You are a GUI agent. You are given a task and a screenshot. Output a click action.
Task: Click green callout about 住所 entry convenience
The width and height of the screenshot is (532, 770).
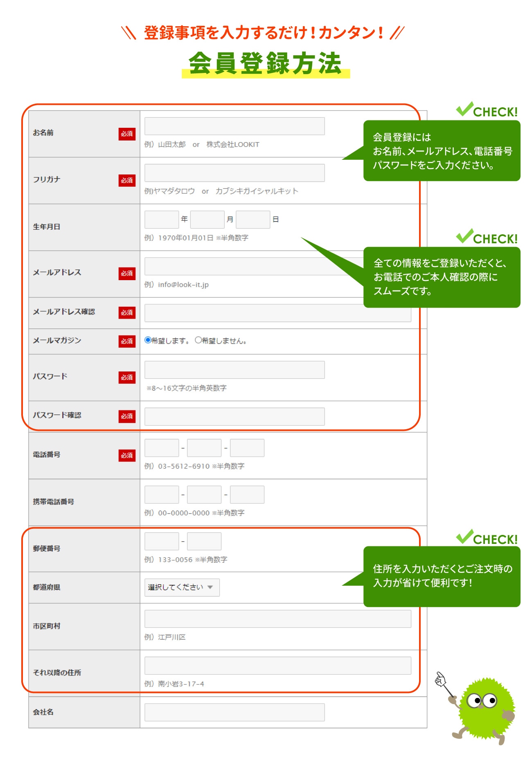click(x=442, y=576)
